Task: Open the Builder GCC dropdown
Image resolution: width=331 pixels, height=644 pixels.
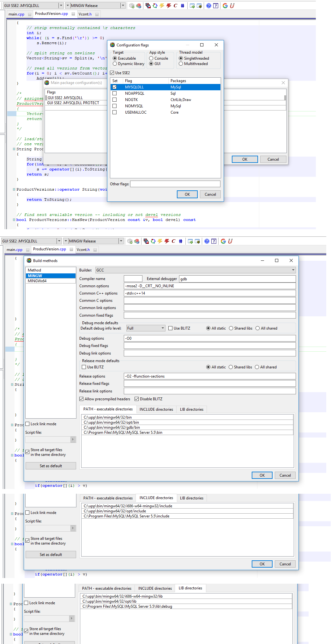Action: pyautogui.click(x=293, y=270)
